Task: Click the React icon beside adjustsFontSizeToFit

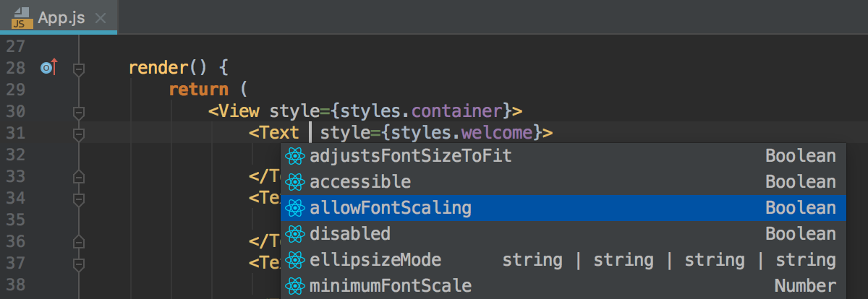Action: click(x=294, y=156)
